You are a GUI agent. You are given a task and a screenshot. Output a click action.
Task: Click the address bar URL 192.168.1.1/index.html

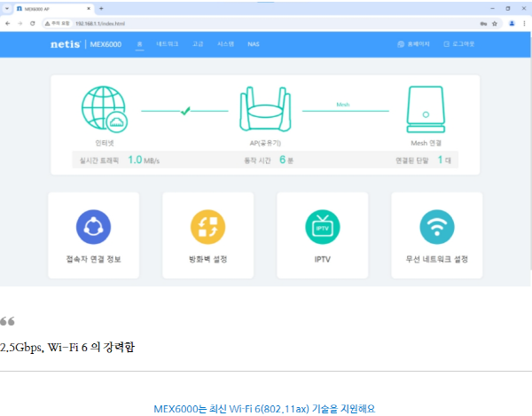click(x=100, y=23)
